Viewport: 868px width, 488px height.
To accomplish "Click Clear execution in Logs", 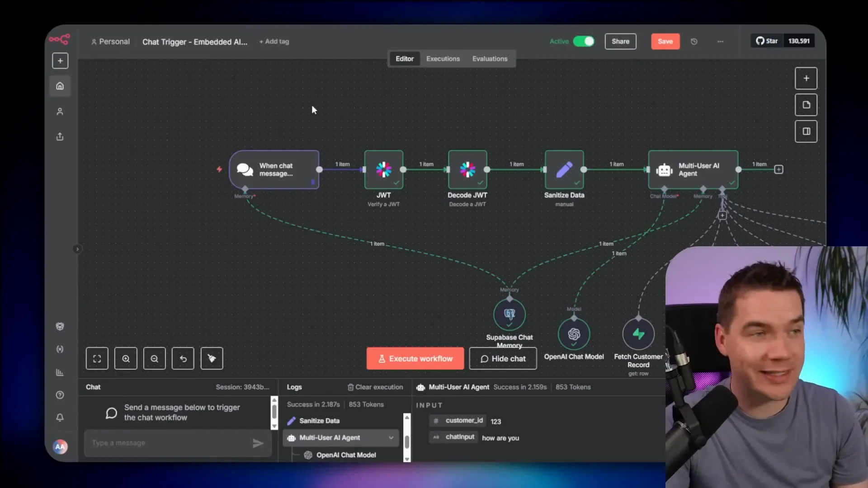I will coord(375,387).
